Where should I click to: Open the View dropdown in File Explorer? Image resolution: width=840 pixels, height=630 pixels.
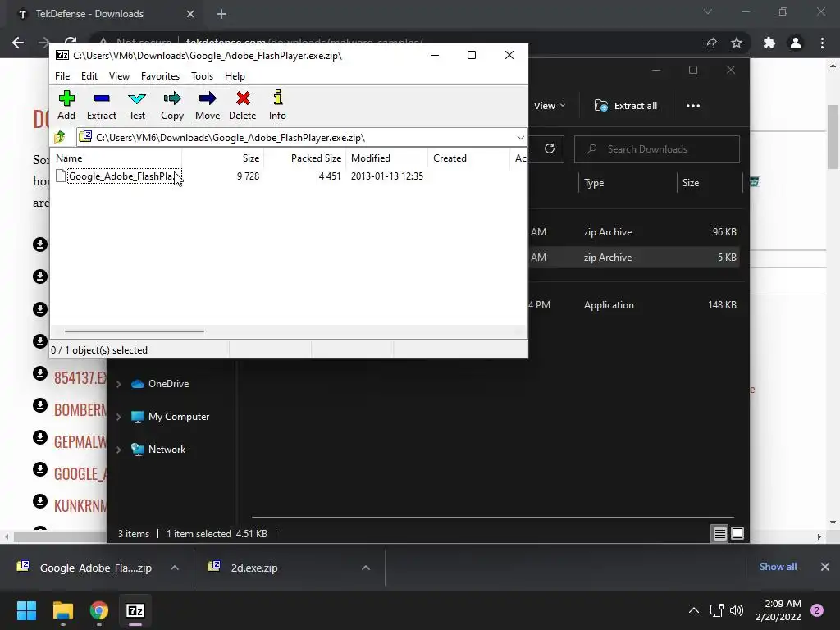(x=550, y=106)
